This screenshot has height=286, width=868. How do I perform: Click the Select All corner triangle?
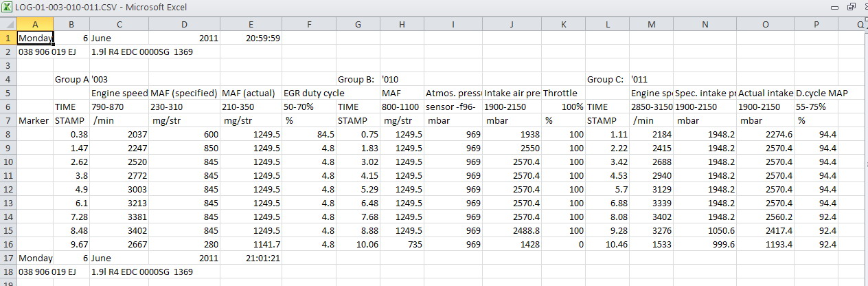tap(9, 24)
